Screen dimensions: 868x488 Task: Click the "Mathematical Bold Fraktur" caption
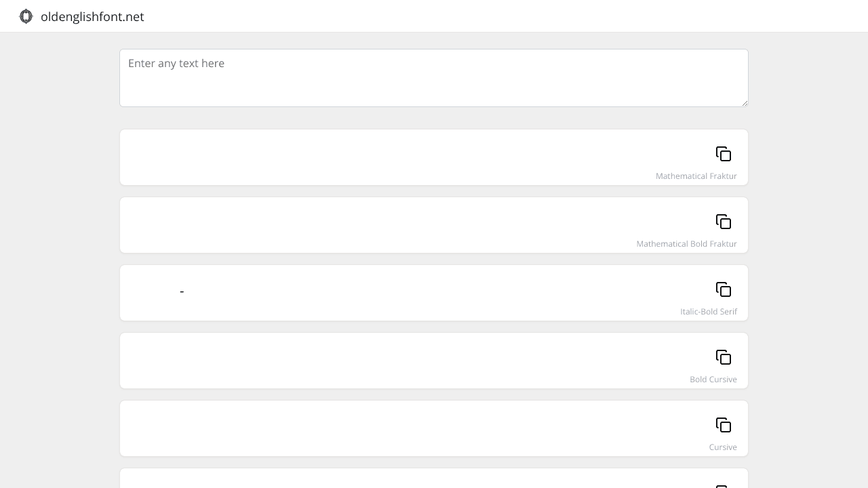click(686, 244)
